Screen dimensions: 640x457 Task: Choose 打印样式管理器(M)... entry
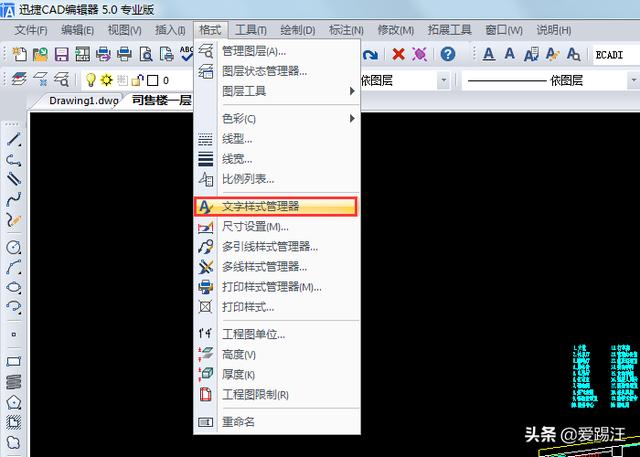(x=277, y=287)
